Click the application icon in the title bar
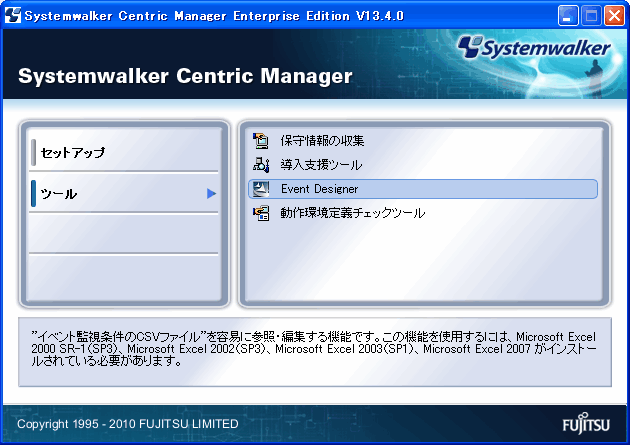Viewport: 630px width, 445px height. [13, 15]
